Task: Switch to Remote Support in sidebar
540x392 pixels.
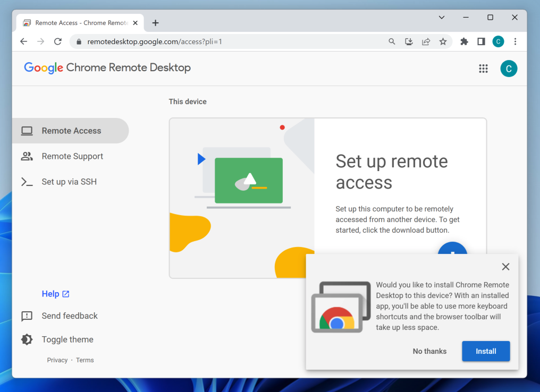Action: 70,156
